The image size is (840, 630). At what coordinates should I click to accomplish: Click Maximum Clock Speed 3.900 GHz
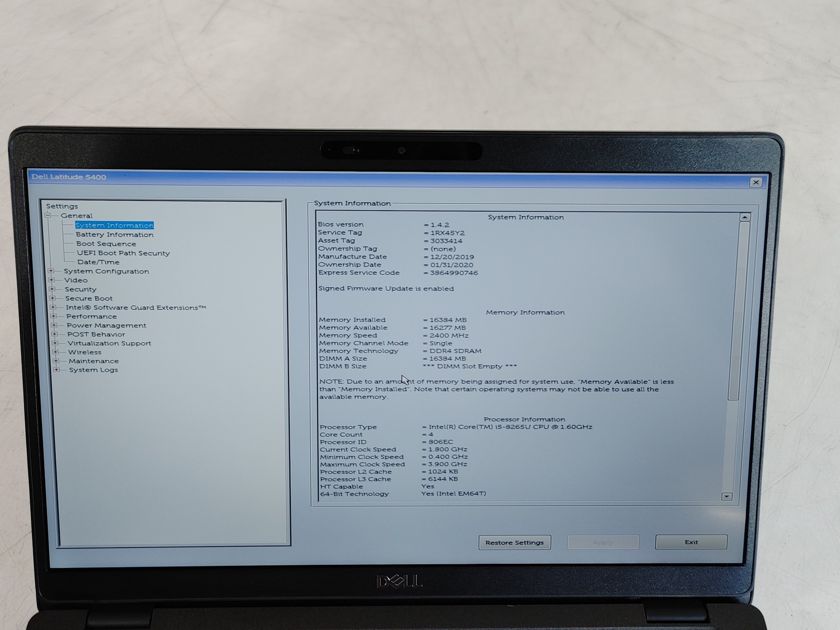click(x=448, y=464)
